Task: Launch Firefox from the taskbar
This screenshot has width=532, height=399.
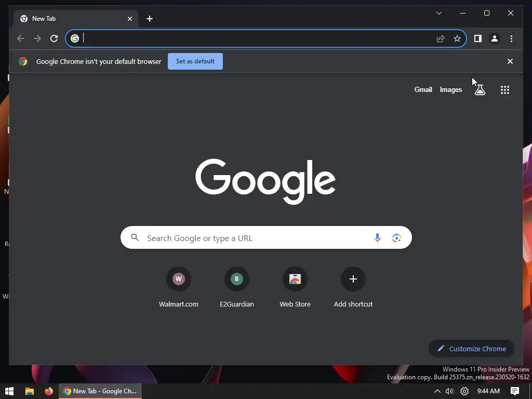Action: coord(49,391)
